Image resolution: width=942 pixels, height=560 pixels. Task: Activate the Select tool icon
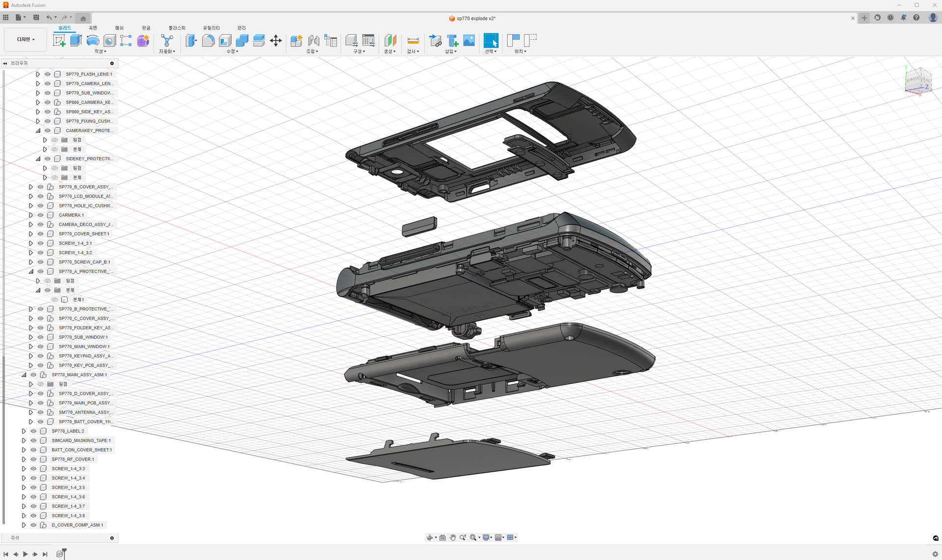[x=491, y=40]
